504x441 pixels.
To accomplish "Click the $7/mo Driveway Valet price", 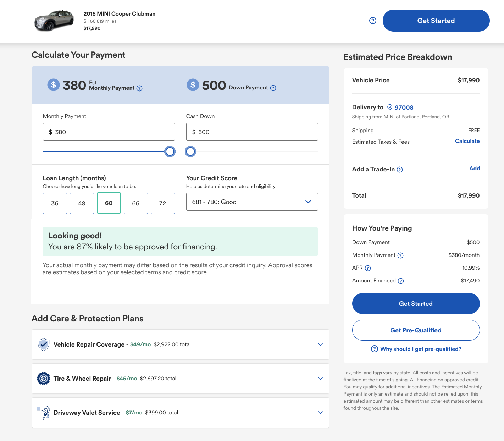I will 134,413.
